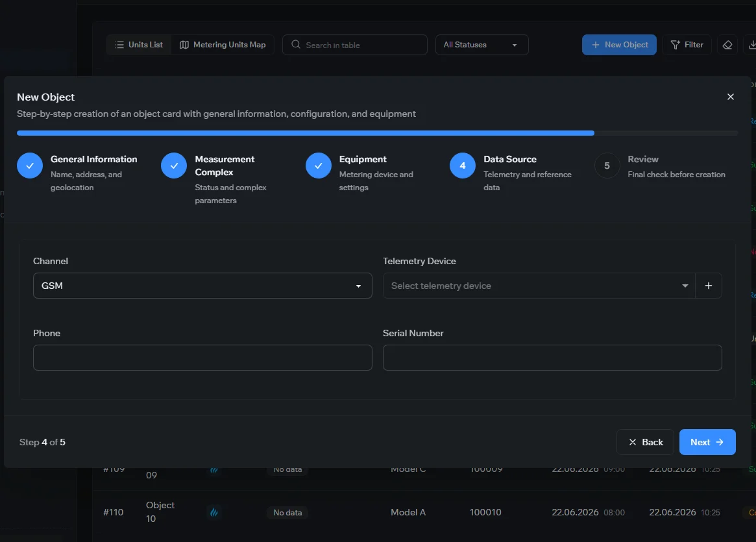Switch to the Units List tab
This screenshot has height=542, width=756.
coord(139,45)
